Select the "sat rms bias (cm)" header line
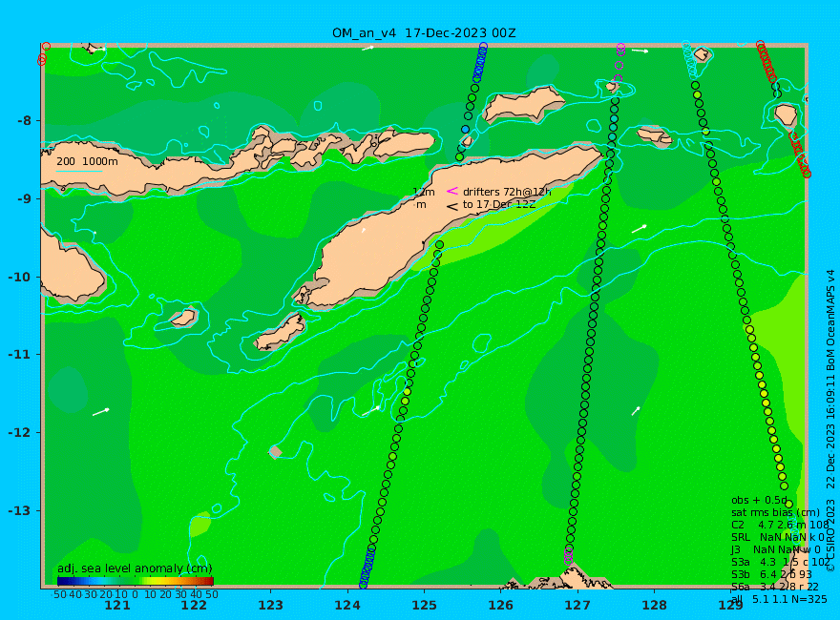Viewport: 840px width, 620px height. coord(775,512)
